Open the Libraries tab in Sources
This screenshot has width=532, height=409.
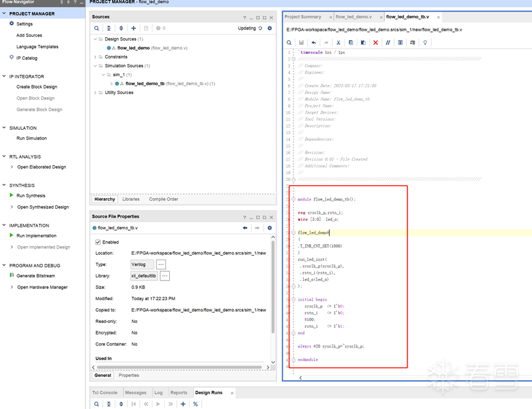pyautogui.click(x=131, y=199)
